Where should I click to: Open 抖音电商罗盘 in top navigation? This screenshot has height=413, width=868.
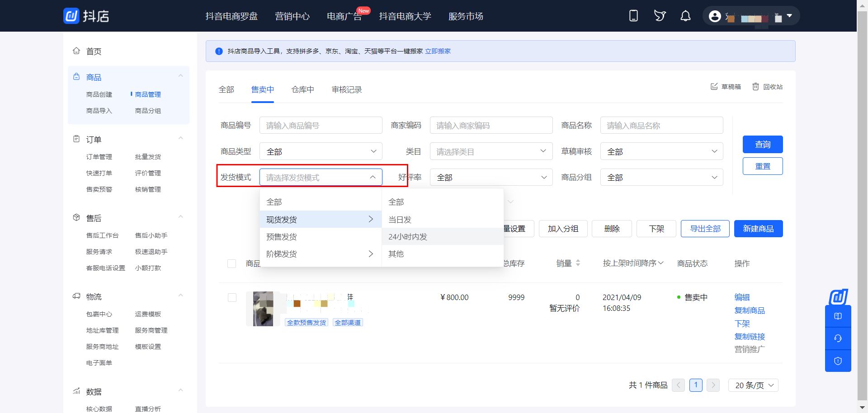231,16
